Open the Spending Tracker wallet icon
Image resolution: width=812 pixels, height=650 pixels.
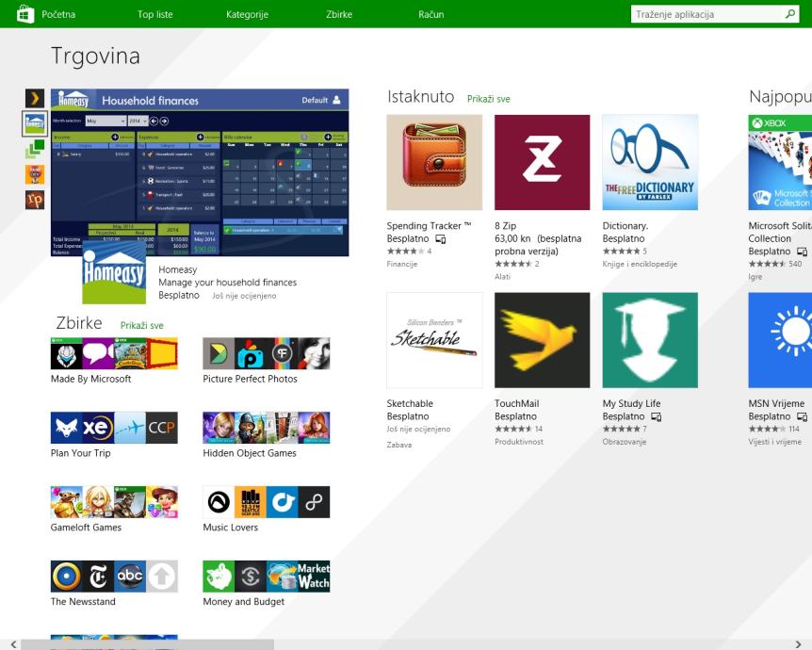434,163
